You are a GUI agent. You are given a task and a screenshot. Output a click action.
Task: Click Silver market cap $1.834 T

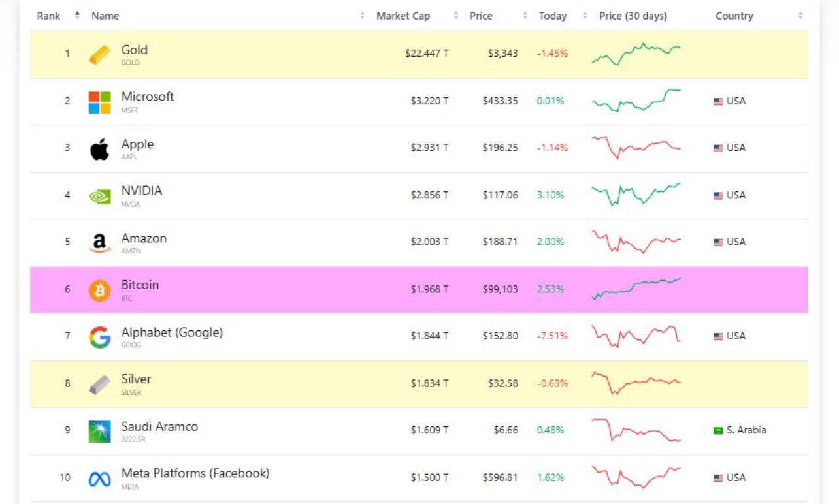(x=429, y=383)
